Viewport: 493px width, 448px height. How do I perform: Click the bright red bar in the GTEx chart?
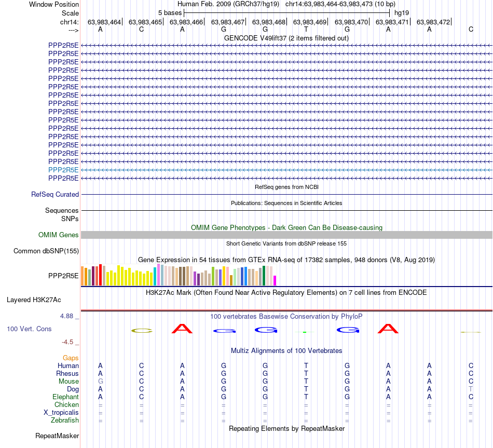pos(100,275)
